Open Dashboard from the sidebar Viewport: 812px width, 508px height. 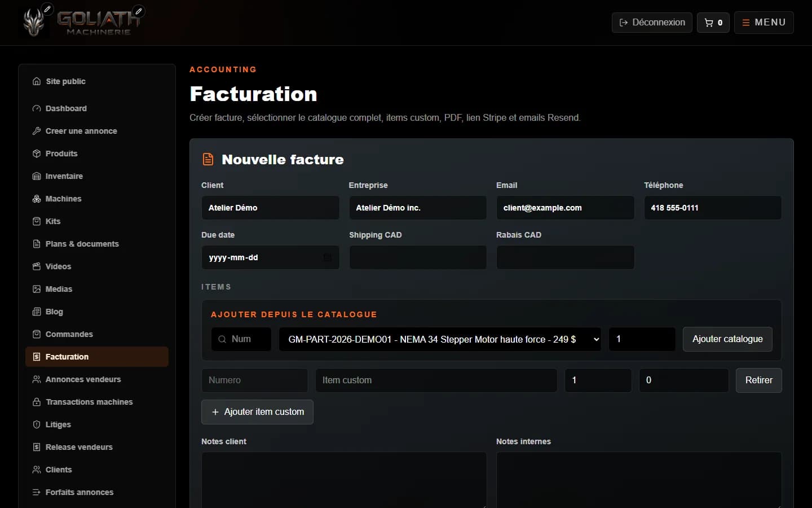click(97, 108)
